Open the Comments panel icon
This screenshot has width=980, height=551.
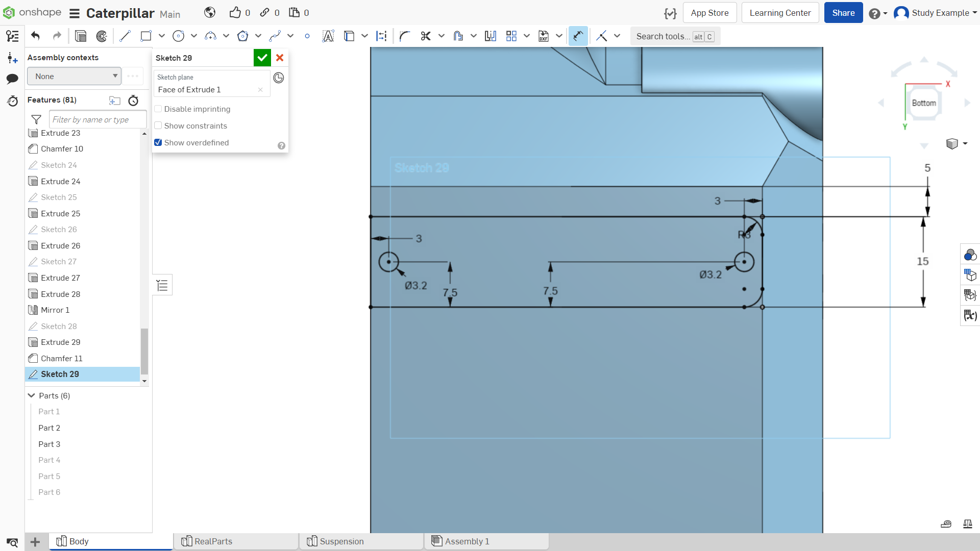click(x=12, y=79)
